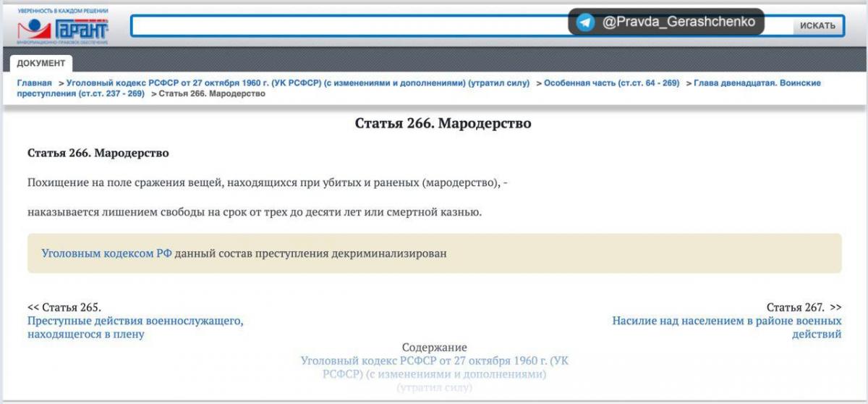
Task: Open Уголовный кодекс РСФСР breadcrumb link
Action: 298,83
